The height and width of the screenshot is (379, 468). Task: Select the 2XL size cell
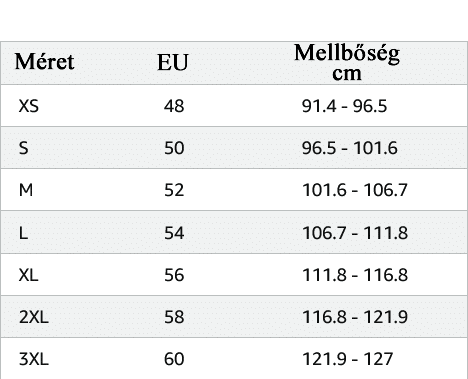(x=34, y=317)
